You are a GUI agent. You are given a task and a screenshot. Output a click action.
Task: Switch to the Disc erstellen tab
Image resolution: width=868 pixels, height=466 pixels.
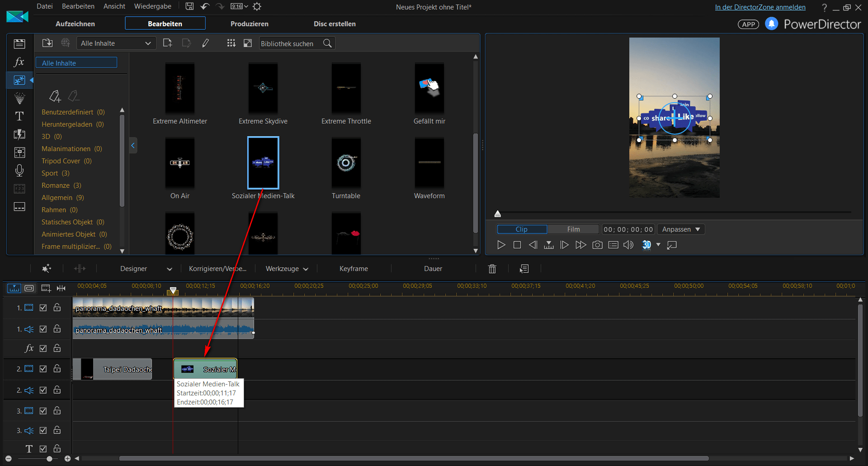tap(335, 24)
